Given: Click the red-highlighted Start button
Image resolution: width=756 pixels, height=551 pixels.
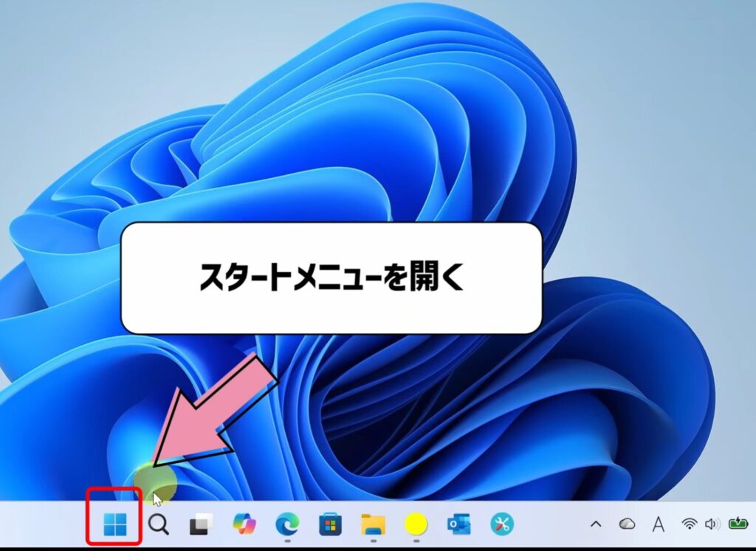Looking at the screenshot, I should pyautogui.click(x=117, y=524).
